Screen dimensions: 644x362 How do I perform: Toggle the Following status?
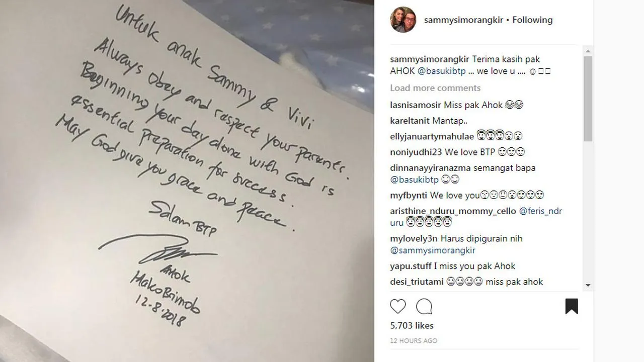(x=532, y=20)
